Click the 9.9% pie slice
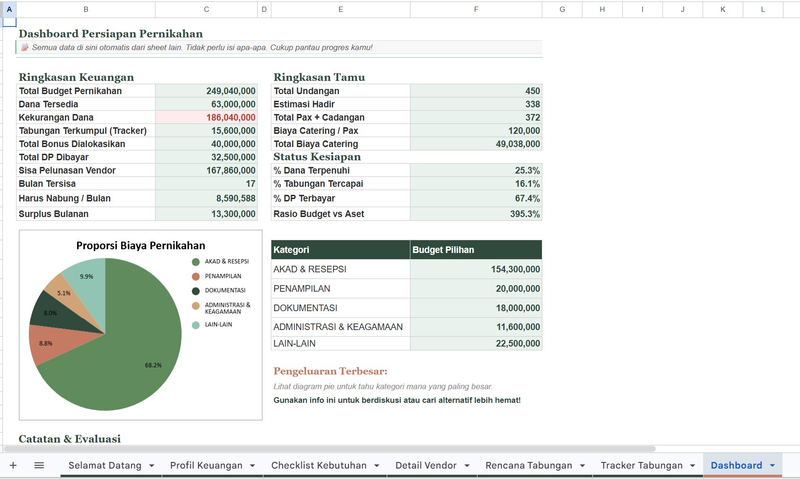 (x=88, y=286)
